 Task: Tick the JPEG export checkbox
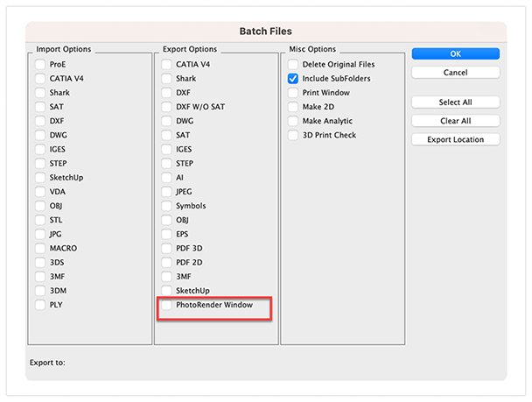click(166, 192)
